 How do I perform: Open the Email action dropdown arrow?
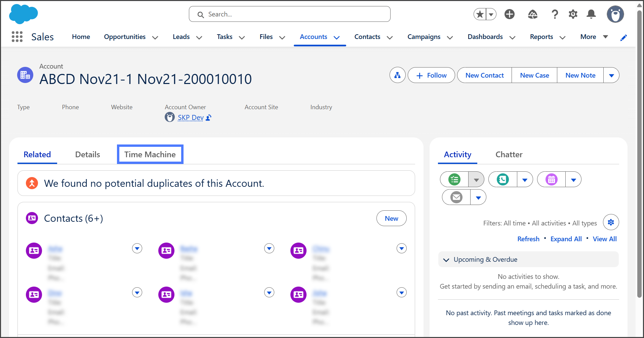478,198
